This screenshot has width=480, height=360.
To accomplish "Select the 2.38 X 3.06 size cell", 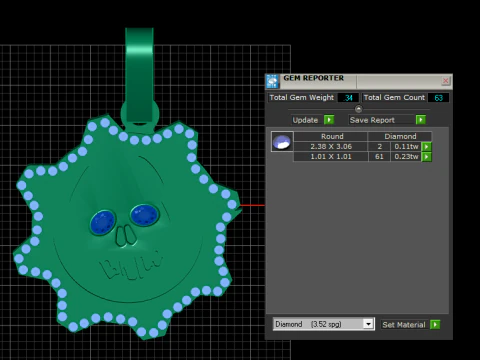I will pyautogui.click(x=331, y=147).
